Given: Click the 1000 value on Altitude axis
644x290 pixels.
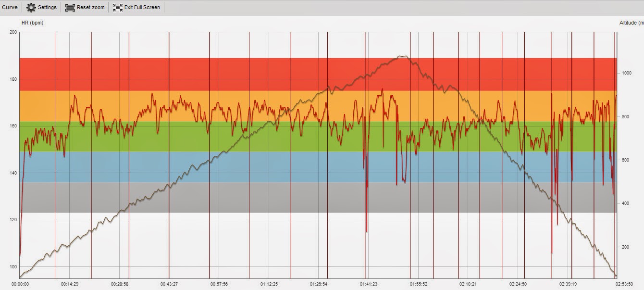Looking at the screenshot, I should 626,73.
